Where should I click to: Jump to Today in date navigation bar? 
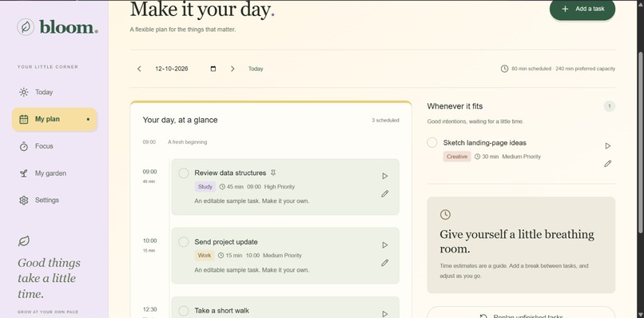coord(256,69)
